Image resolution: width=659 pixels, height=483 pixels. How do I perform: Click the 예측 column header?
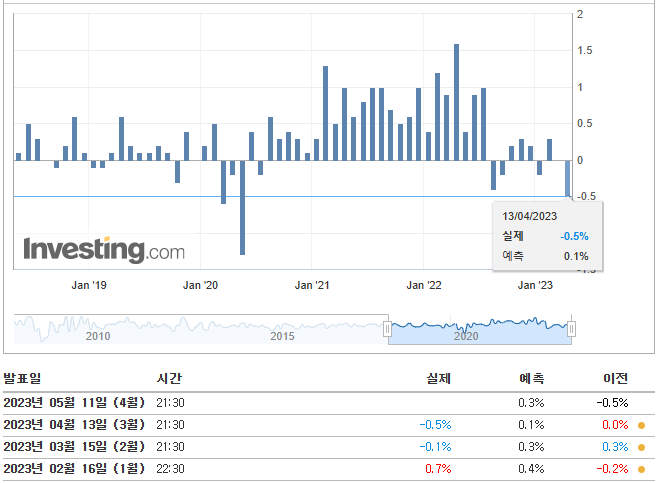click(x=532, y=378)
